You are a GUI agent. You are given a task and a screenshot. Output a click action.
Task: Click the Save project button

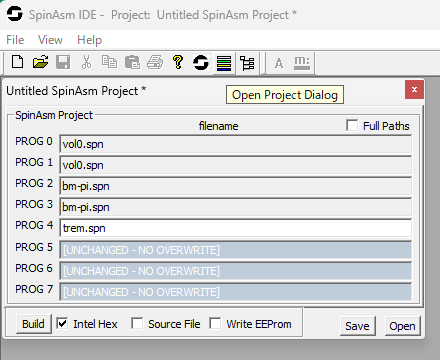(x=357, y=326)
